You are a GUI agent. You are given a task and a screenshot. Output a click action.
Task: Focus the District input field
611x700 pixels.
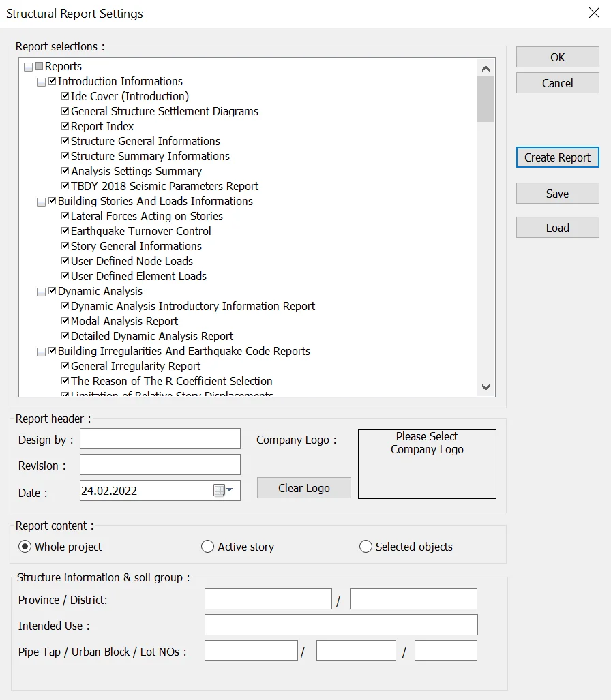click(x=414, y=599)
